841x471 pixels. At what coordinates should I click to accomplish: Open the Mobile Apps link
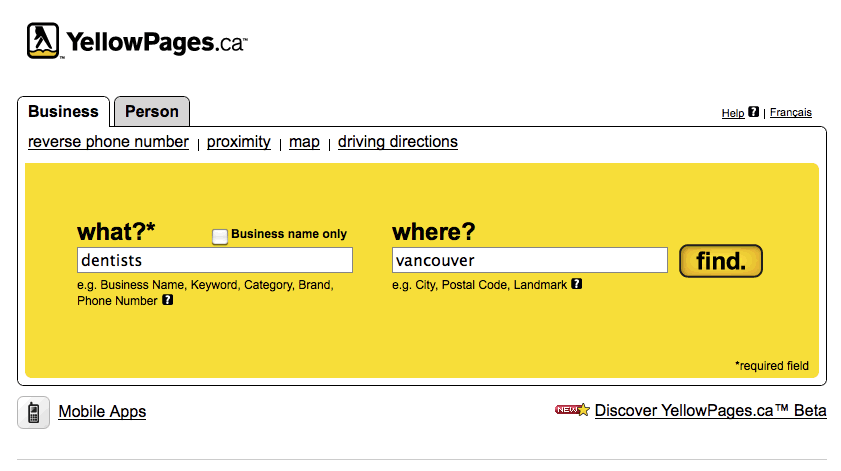click(102, 411)
